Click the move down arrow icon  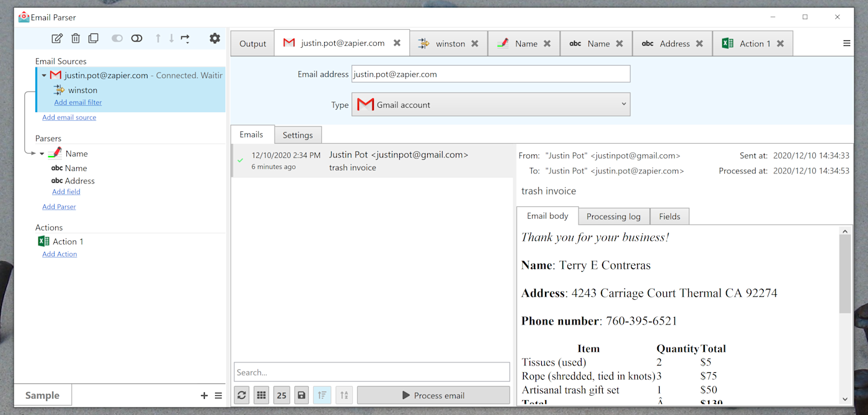(x=172, y=38)
